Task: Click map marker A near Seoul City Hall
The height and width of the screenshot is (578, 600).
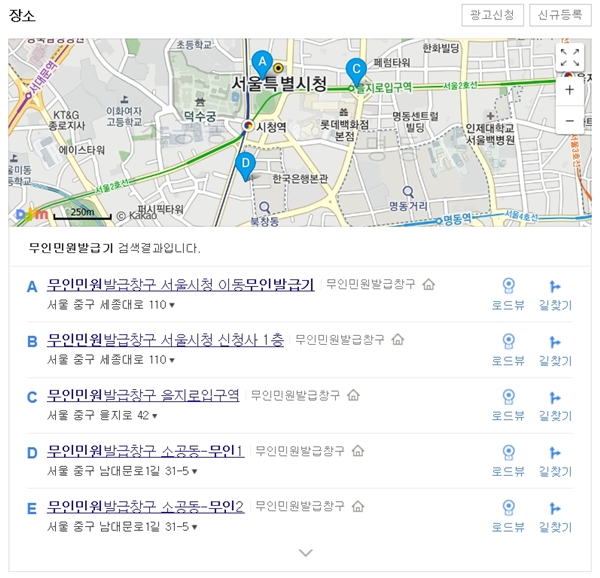Action: point(262,62)
